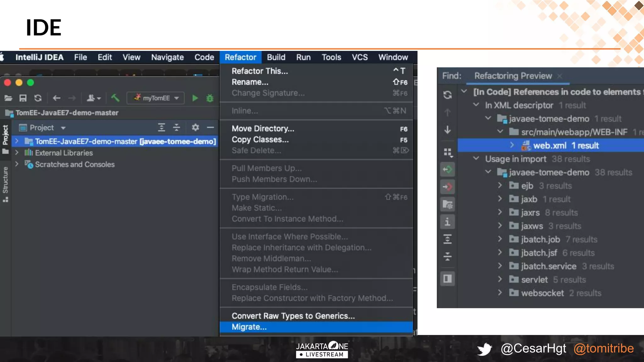Image resolution: width=644 pixels, height=362 pixels.
Task: Expand the External Libraries tree node
Action: point(17,153)
